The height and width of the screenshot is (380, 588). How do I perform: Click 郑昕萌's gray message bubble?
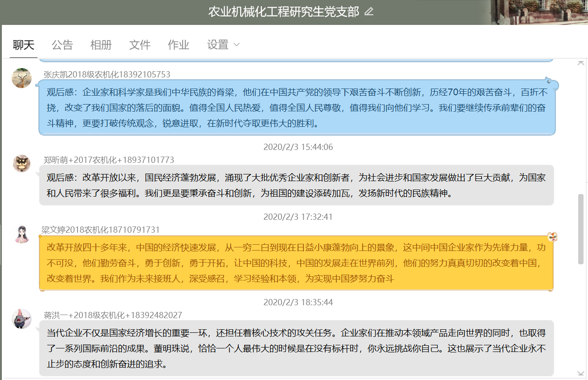[296, 186]
